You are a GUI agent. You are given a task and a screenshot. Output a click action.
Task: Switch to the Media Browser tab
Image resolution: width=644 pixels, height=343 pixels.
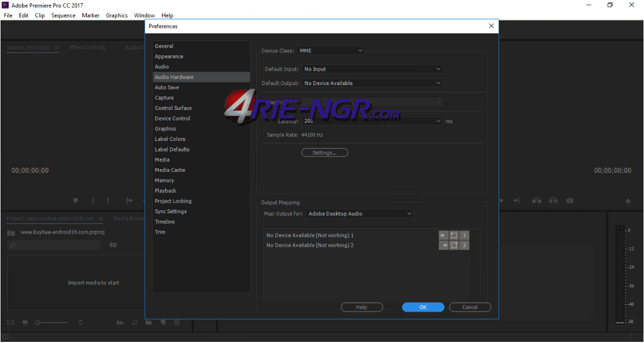coord(129,219)
